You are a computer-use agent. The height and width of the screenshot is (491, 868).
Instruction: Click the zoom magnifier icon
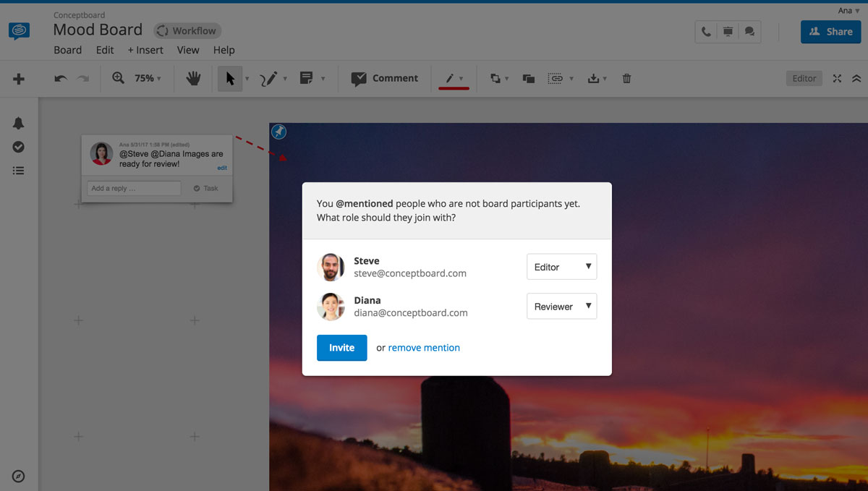[x=119, y=78]
